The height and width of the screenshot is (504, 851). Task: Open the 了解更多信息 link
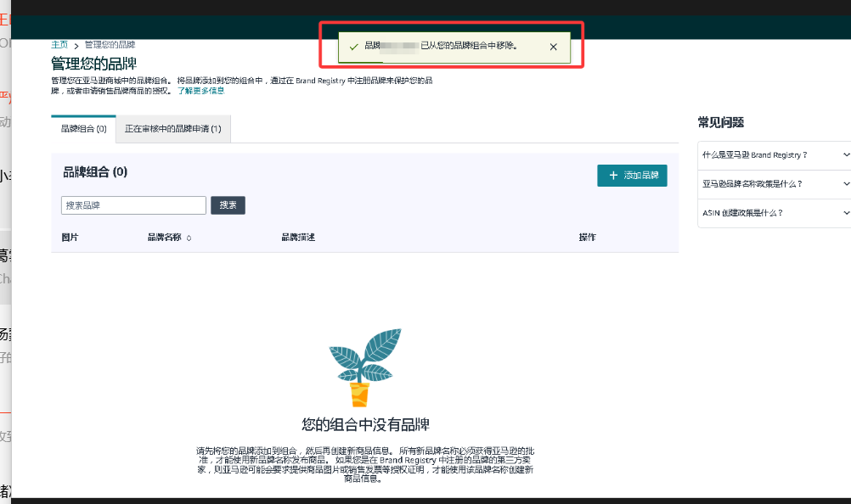pos(201,90)
